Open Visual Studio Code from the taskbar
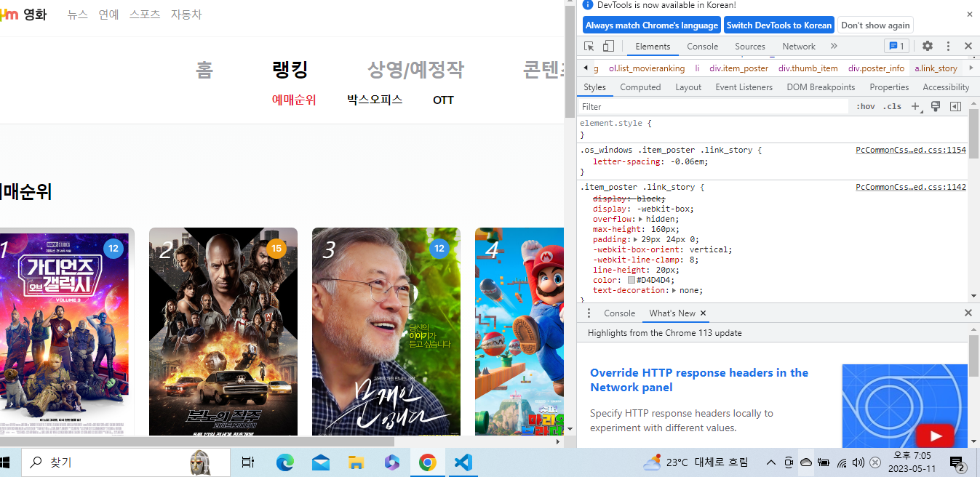Screen dimensions: 980x477 [463, 462]
